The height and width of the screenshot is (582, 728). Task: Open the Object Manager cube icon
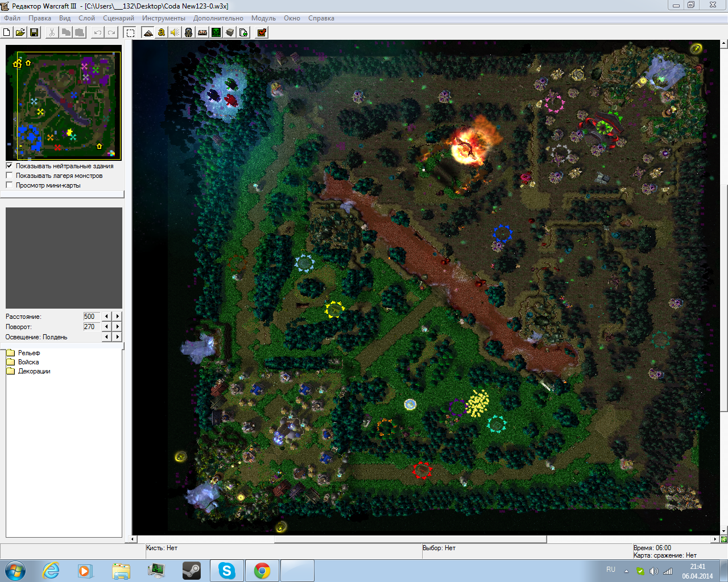[230, 32]
